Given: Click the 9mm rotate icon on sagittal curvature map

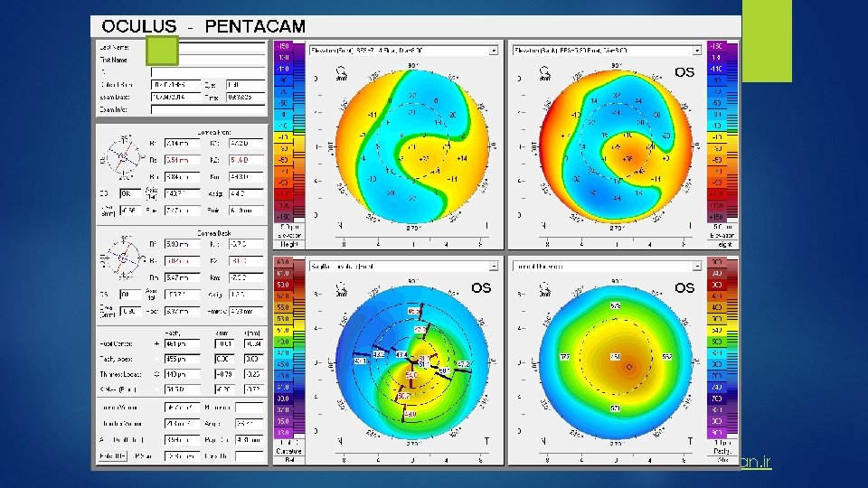Looking at the screenshot, I should coord(341,289).
